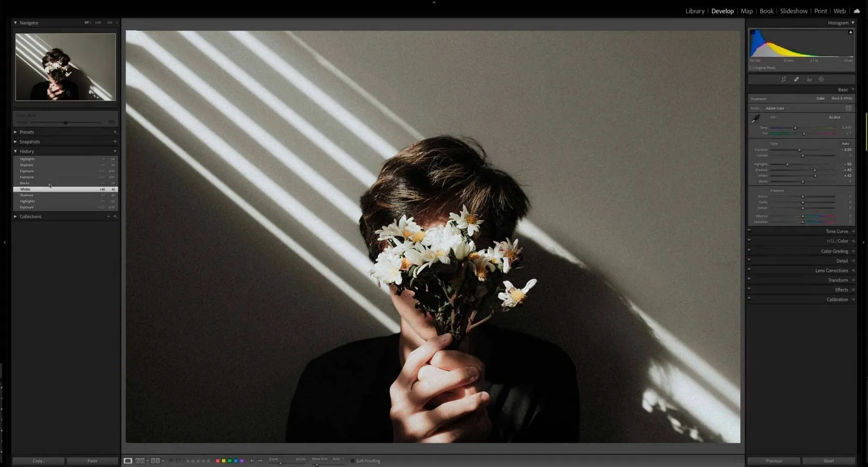Open the White Balance As Shot dropdown
This screenshot has width=868, height=467.
click(x=834, y=117)
